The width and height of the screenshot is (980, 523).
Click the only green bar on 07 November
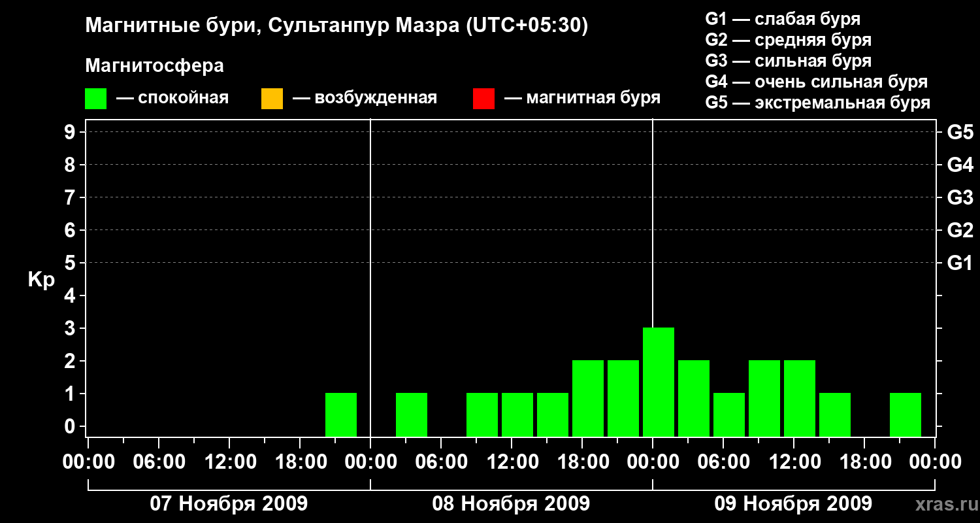[341, 414]
